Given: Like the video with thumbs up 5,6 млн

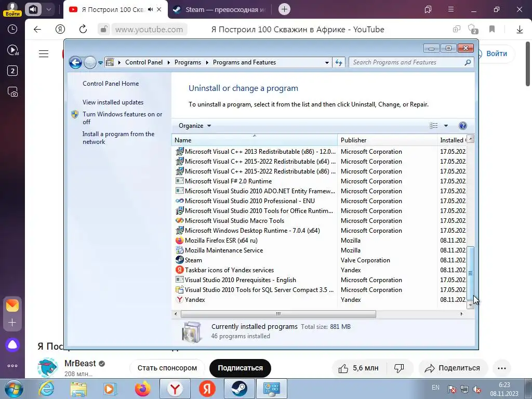Looking at the screenshot, I should click(358, 368).
